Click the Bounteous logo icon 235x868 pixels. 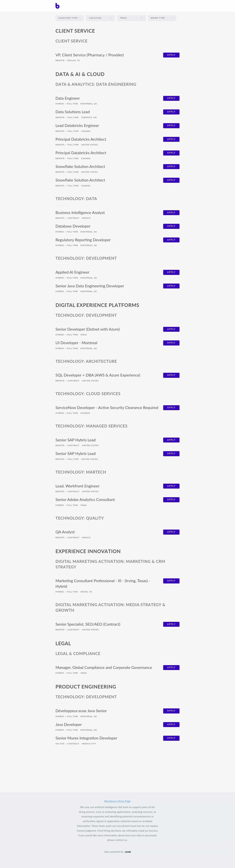click(x=57, y=6)
